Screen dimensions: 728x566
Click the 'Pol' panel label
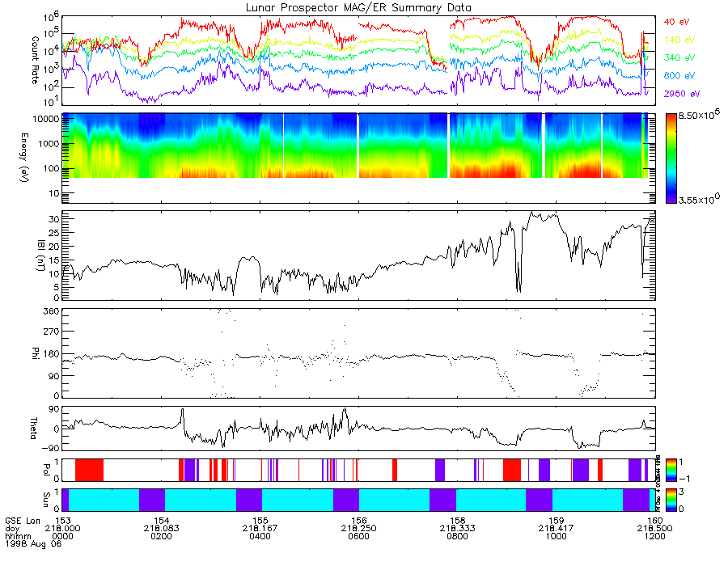[x=46, y=470]
